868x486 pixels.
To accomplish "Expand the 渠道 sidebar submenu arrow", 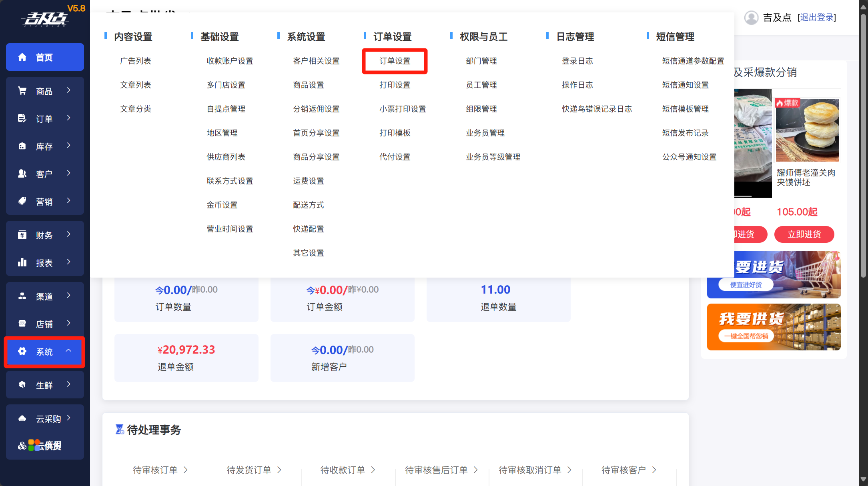I will [x=69, y=296].
